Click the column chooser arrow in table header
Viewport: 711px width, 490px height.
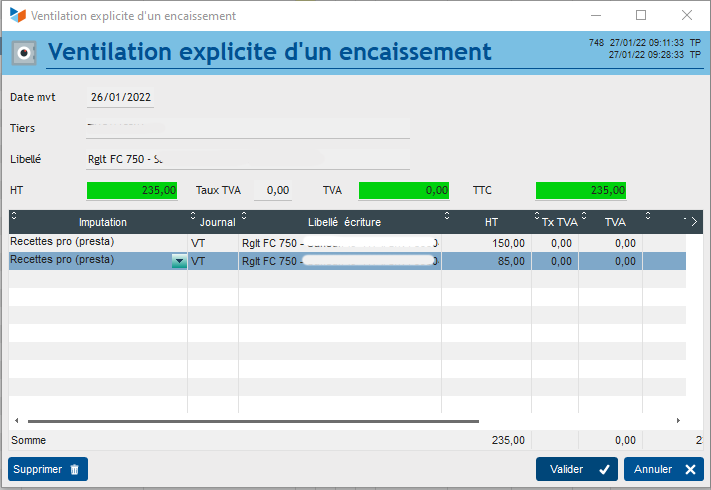pyautogui.click(x=695, y=221)
